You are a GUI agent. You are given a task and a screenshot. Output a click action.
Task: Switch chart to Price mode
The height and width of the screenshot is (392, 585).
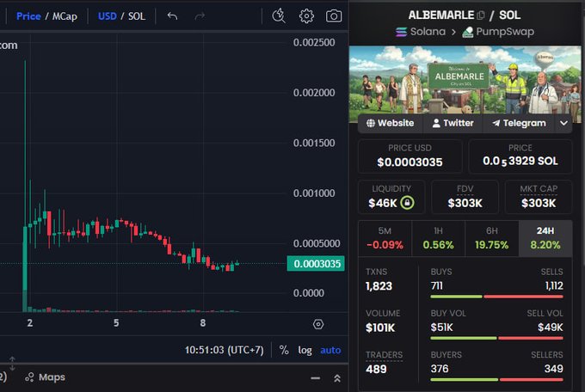coord(28,16)
